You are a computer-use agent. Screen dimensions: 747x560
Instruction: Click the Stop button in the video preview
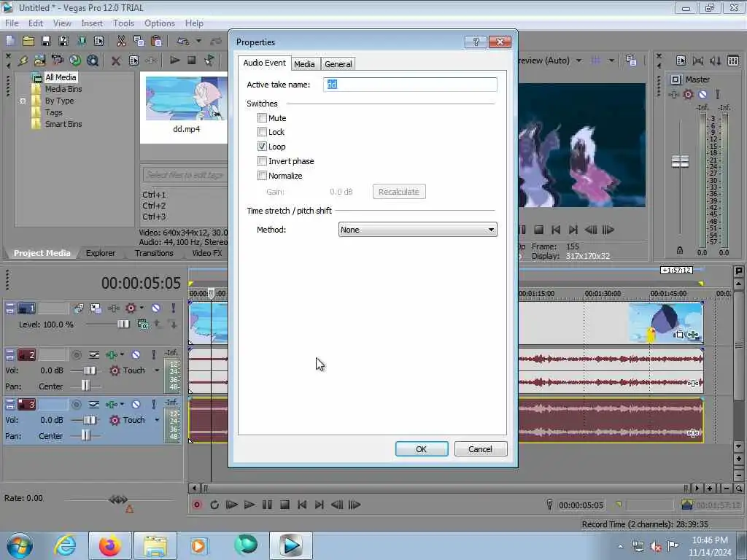coord(539,230)
